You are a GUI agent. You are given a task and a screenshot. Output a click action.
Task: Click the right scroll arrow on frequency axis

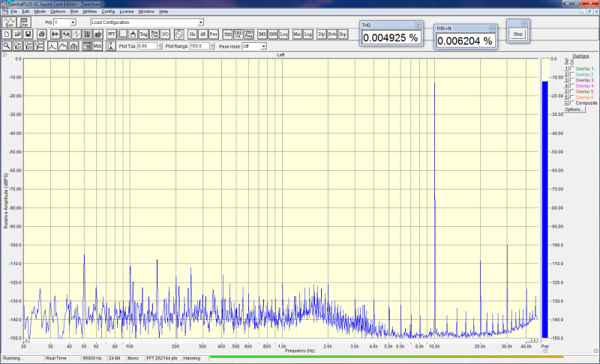pos(535,340)
